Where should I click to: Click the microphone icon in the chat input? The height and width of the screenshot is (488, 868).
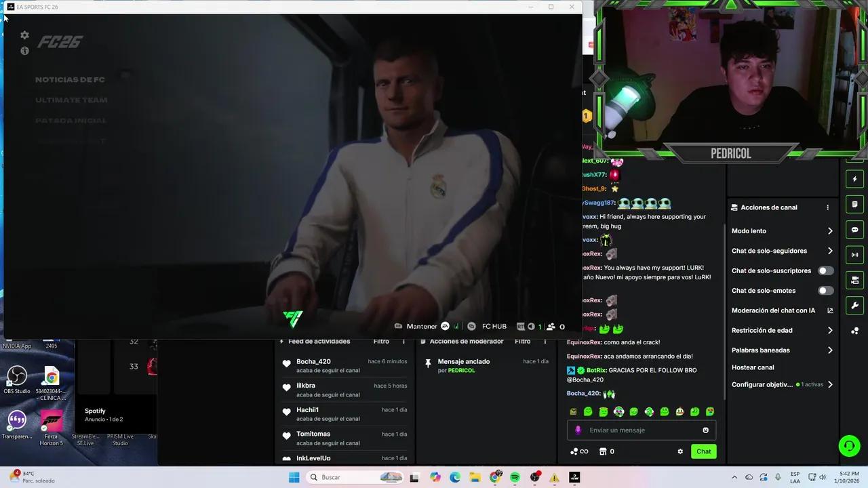coord(577,430)
